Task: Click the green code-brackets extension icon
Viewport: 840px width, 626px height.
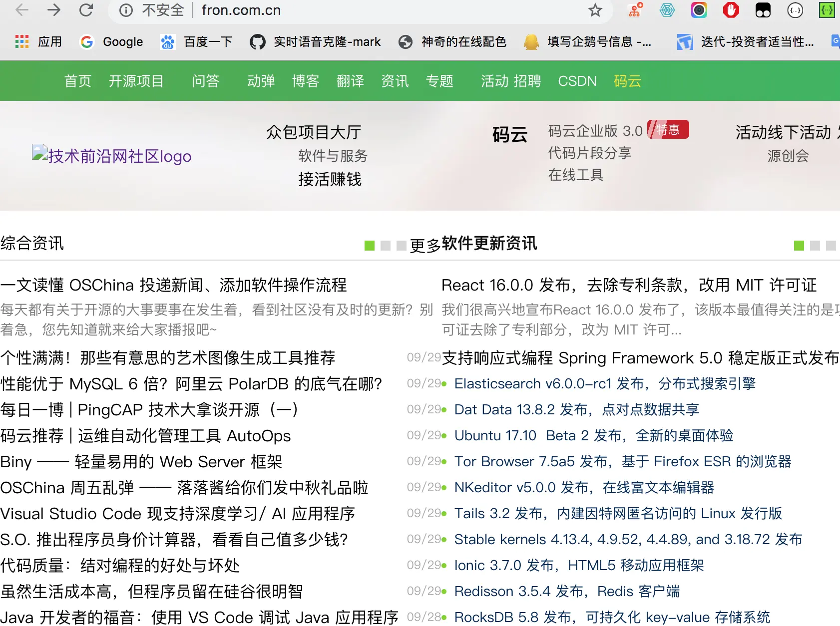Action: pos(827,10)
